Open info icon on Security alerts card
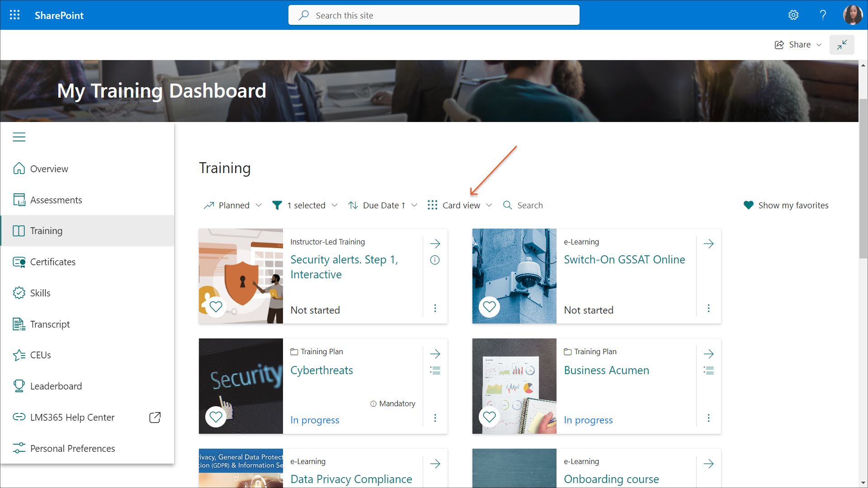This screenshot has width=868, height=488. pyautogui.click(x=435, y=260)
